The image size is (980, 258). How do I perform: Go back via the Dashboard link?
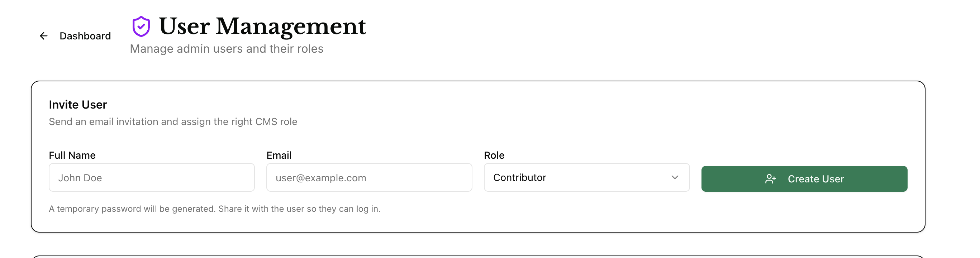[x=85, y=36]
